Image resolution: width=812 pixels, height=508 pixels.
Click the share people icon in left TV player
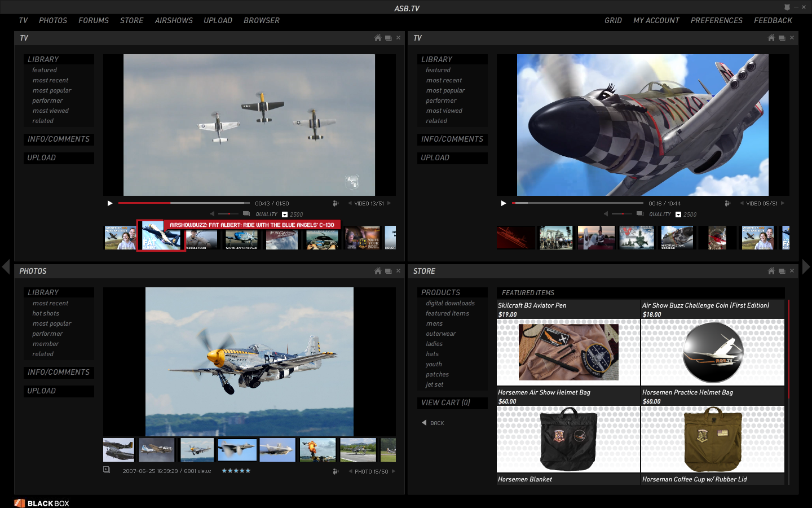point(336,203)
